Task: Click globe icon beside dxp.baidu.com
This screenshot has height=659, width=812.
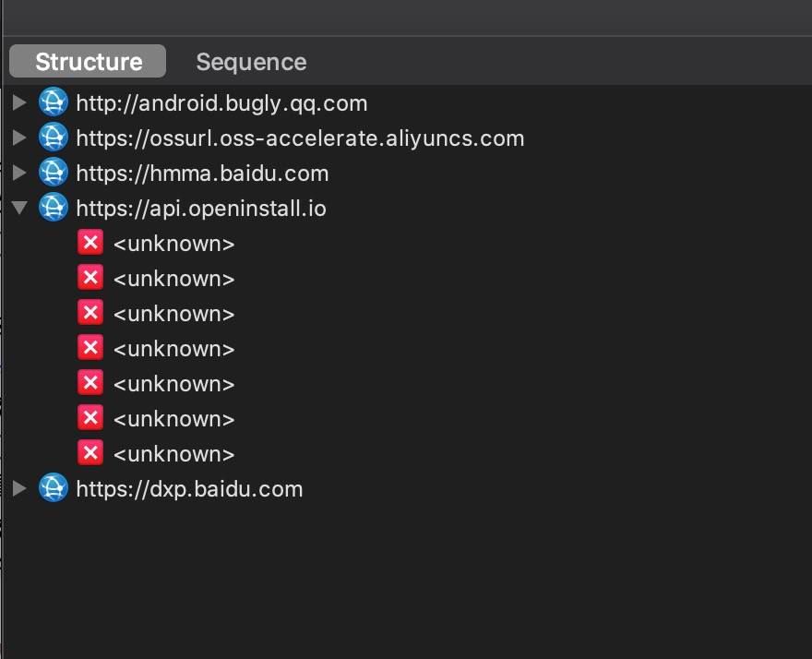Action: [54, 489]
